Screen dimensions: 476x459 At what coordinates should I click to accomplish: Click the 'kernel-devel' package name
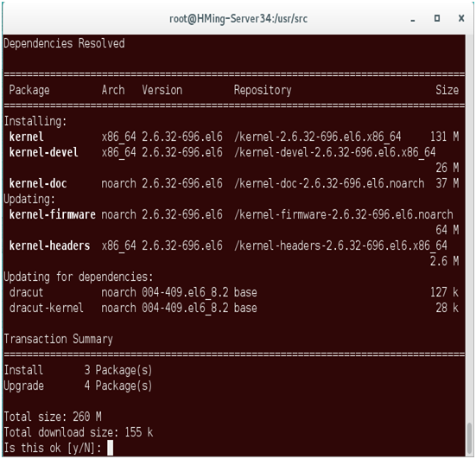pos(43,152)
